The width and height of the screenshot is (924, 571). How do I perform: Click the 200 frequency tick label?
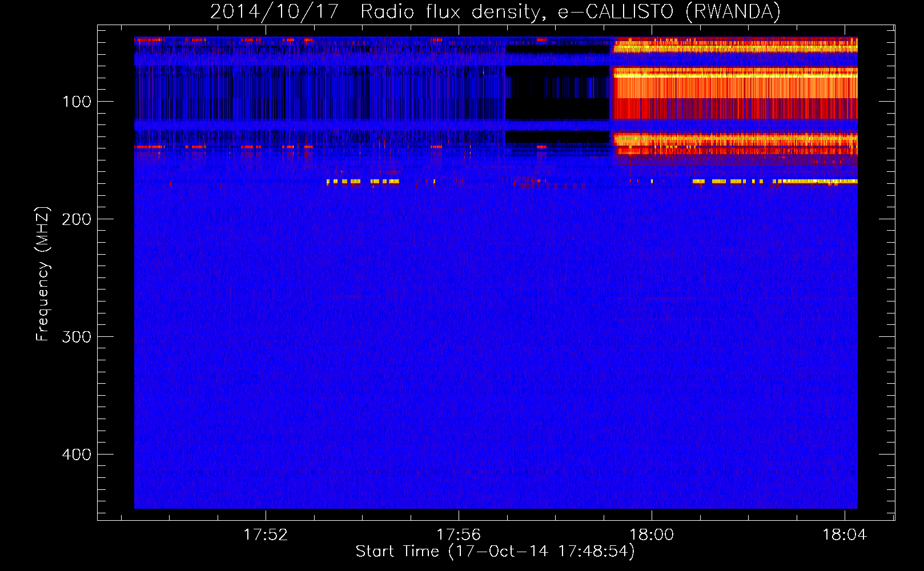(77, 219)
